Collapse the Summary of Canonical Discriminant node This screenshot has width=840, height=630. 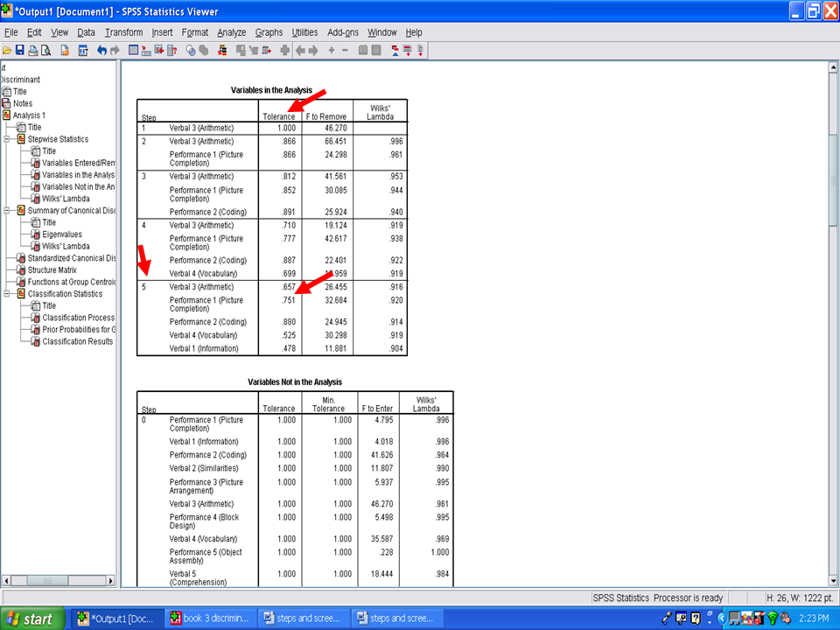coord(8,211)
